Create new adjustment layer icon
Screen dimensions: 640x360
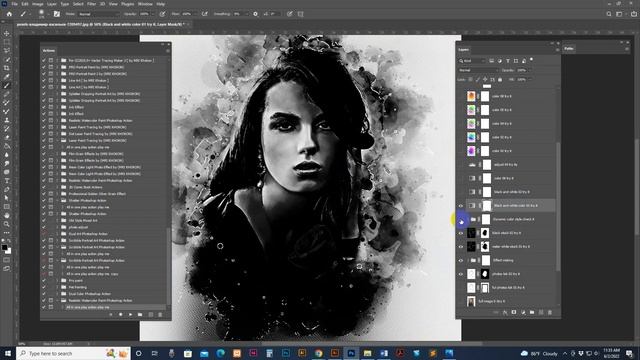523,312
